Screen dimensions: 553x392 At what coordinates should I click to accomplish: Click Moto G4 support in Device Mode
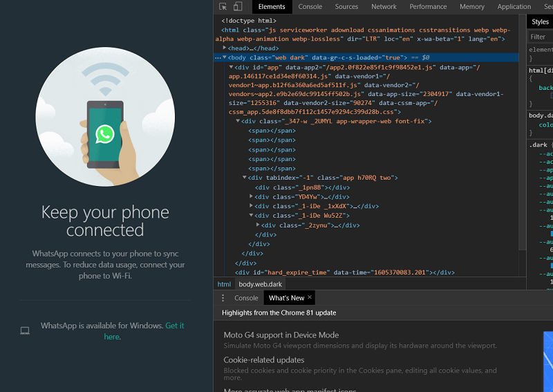281,335
